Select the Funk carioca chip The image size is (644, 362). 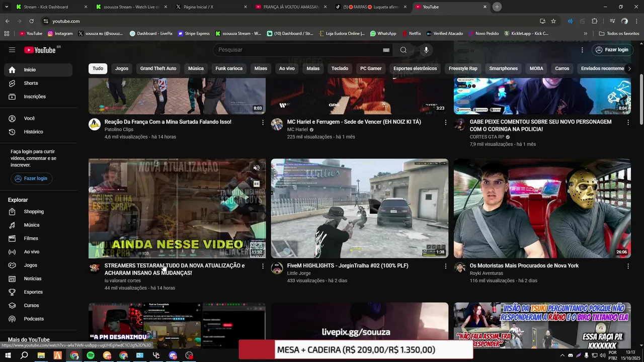click(x=229, y=68)
